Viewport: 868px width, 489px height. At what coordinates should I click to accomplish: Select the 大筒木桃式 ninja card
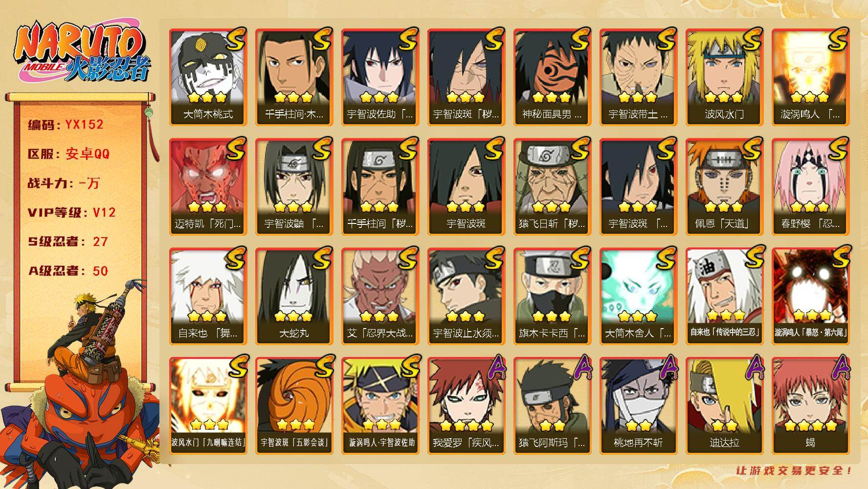pos(208,77)
